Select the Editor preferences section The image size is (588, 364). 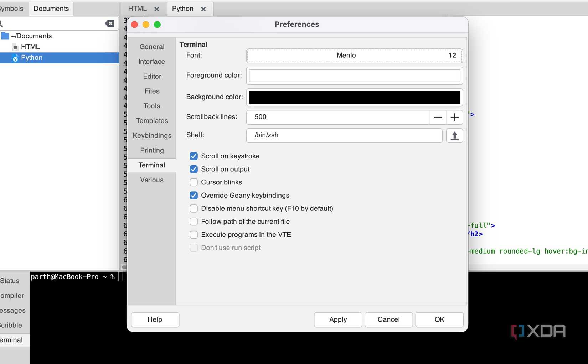click(x=152, y=76)
